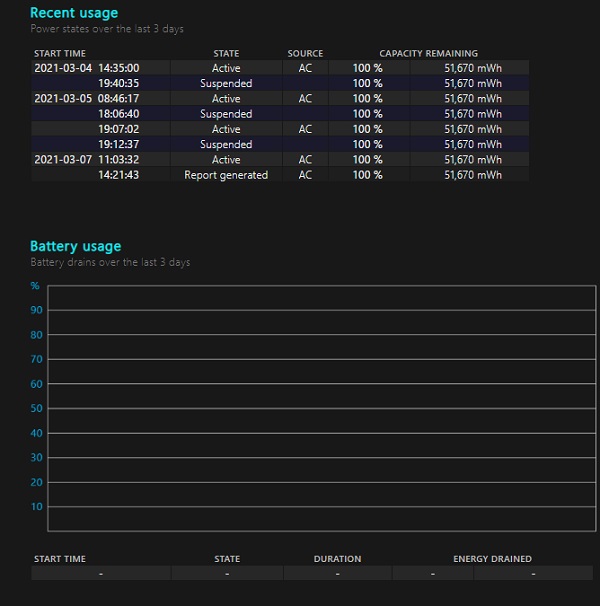Select the 19:07:02 timestamp cell
The width and height of the screenshot is (600, 606).
[118, 129]
